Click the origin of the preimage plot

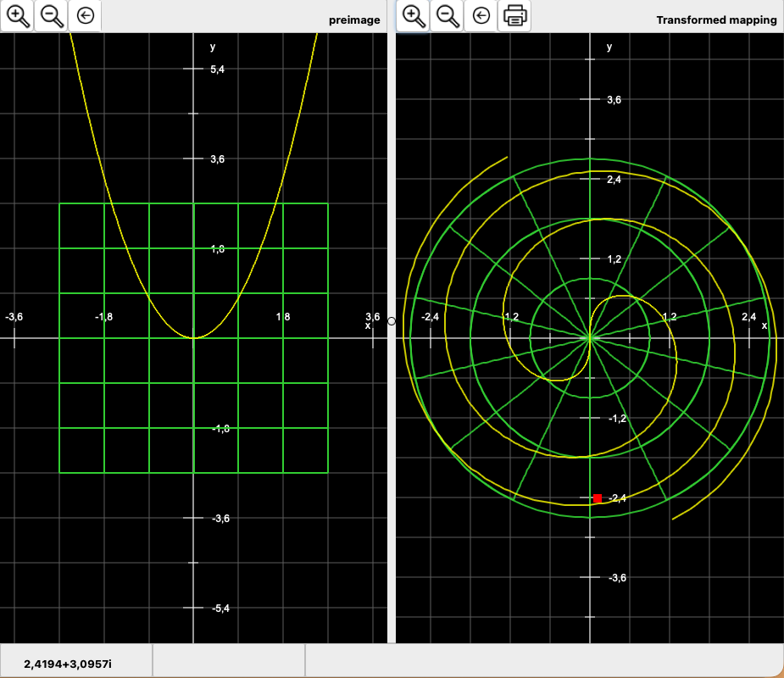click(x=193, y=338)
